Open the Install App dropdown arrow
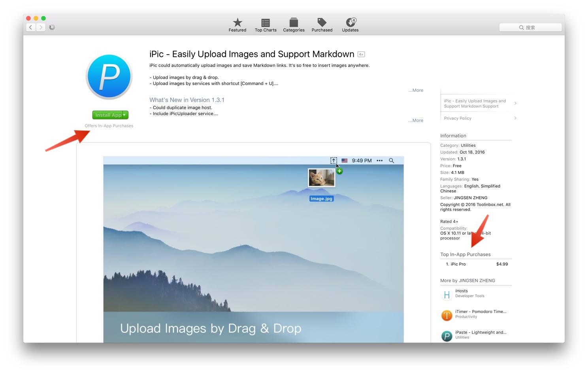Viewport: 588px width, 375px height. (x=125, y=115)
